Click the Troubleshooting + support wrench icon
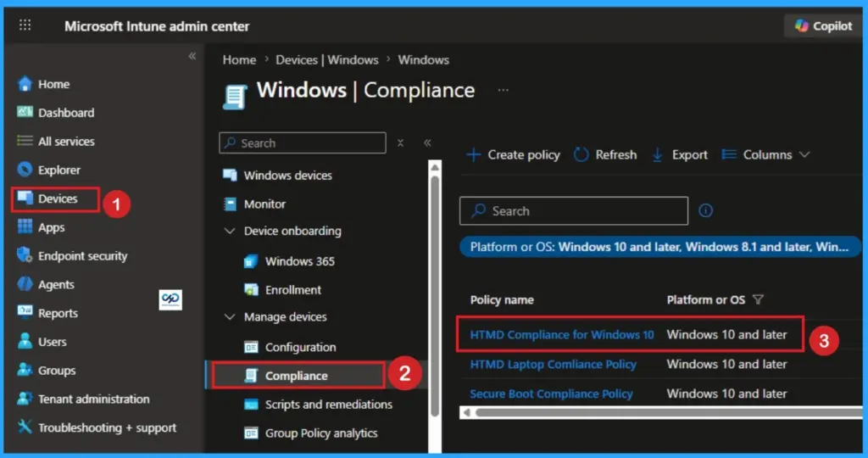This screenshot has height=458, width=868. [x=25, y=427]
